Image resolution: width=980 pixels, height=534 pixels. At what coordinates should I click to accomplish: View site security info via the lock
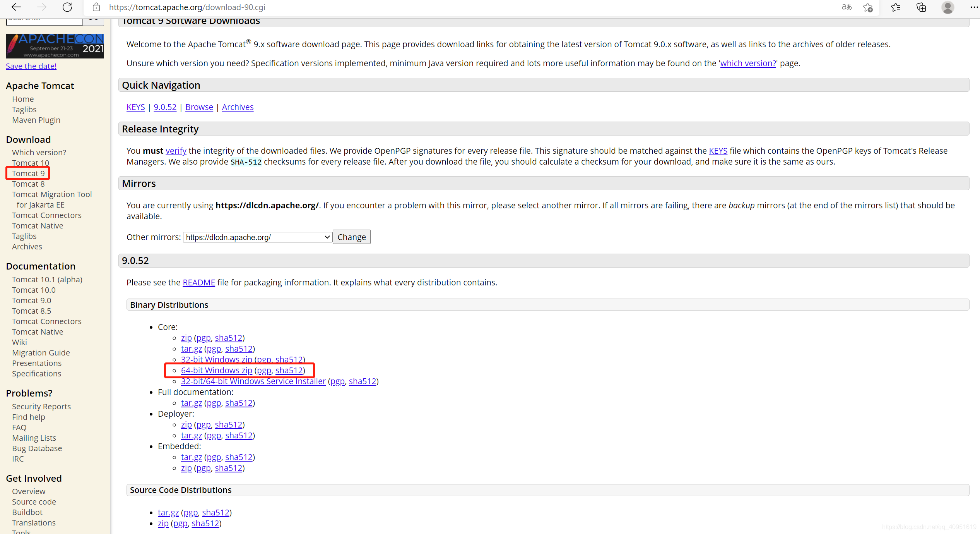[x=96, y=7]
